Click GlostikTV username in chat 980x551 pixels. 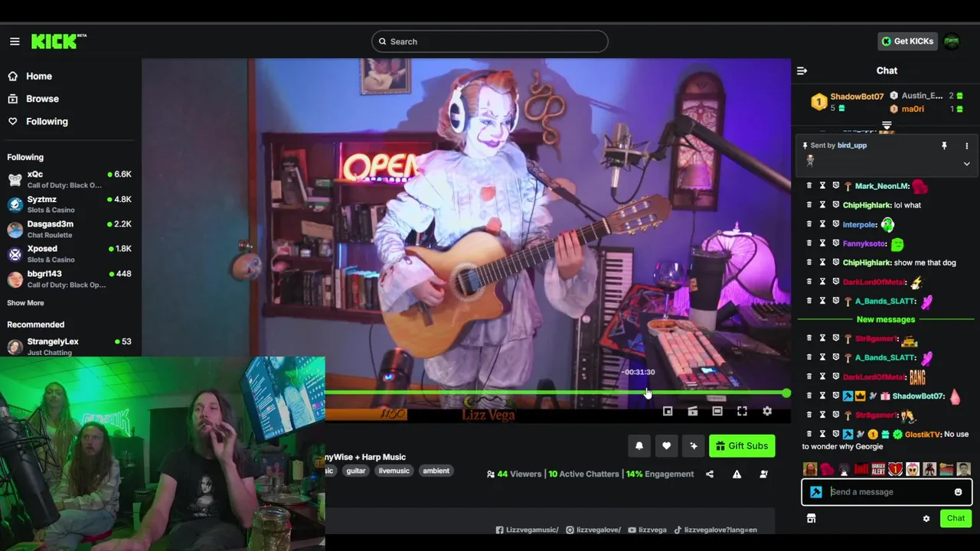[923, 434]
